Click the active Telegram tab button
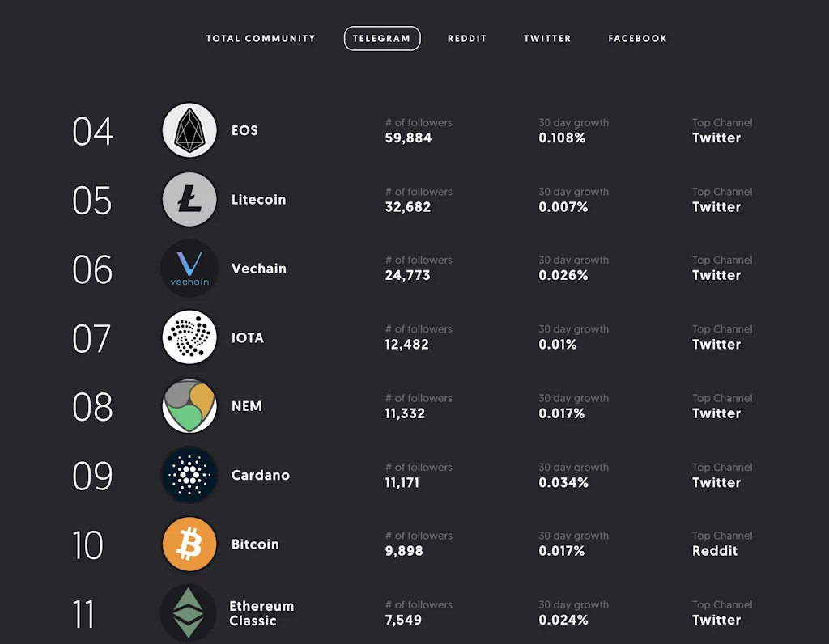 tap(382, 38)
